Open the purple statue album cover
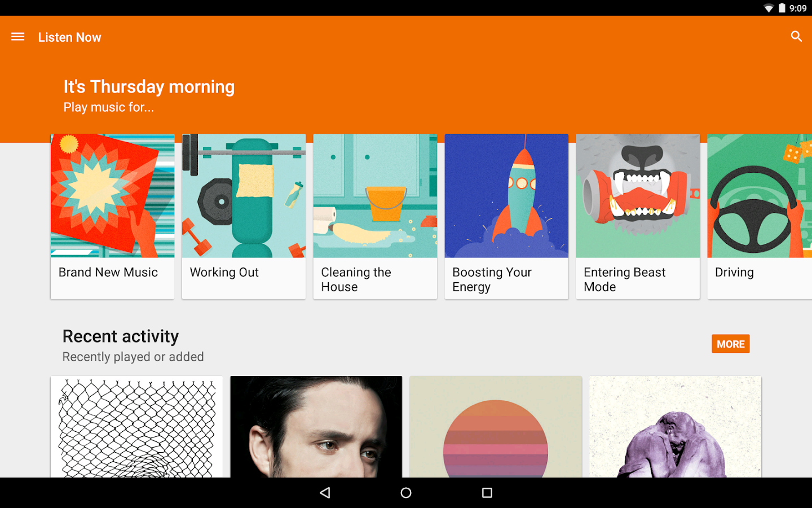812x508 pixels. (x=676, y=427)
